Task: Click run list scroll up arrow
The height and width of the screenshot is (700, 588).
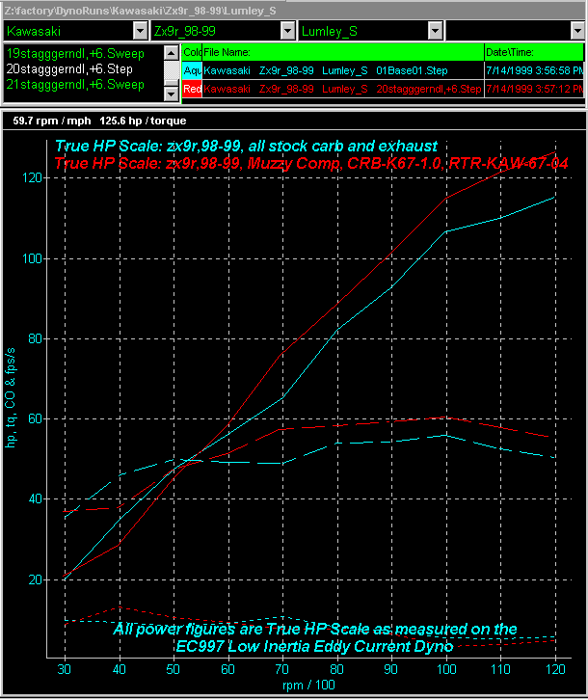Action: [172, 53]
